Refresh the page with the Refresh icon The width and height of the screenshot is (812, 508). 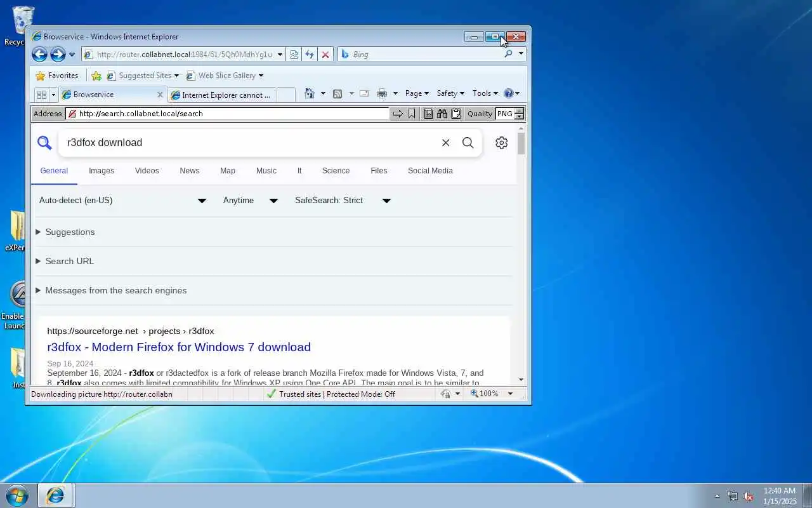310,55
